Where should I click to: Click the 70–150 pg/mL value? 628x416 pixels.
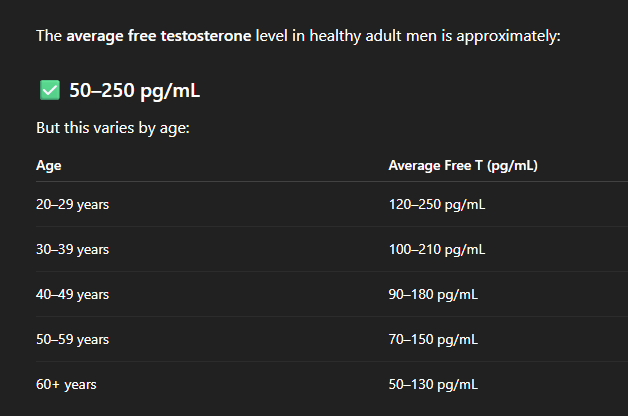pos(433,340)
